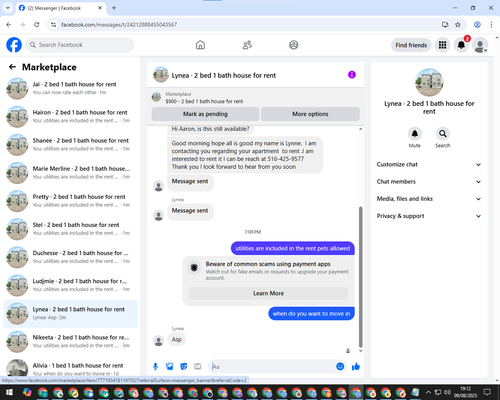This screenshot has height=400, width=500.
Task: Click the Home icon in top navigation
Action: click(200, 45)
